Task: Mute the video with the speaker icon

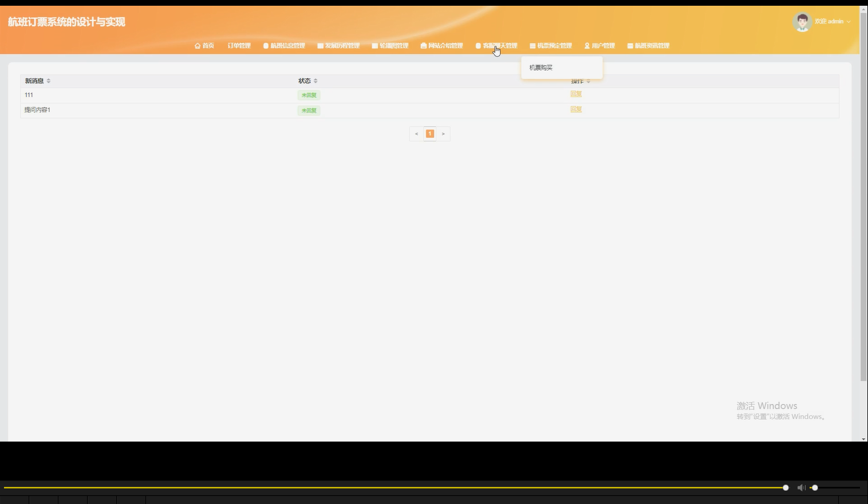Action: 800,487
